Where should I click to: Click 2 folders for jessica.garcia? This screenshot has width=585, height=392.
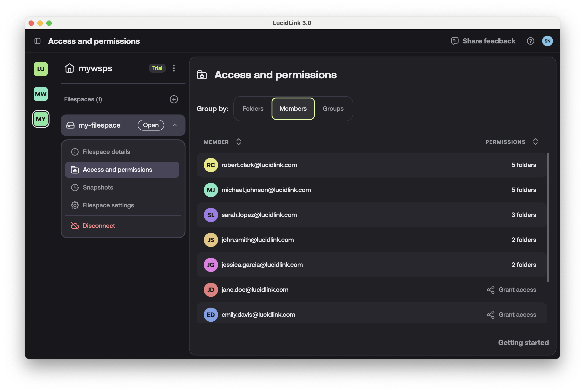pos(524,265)
